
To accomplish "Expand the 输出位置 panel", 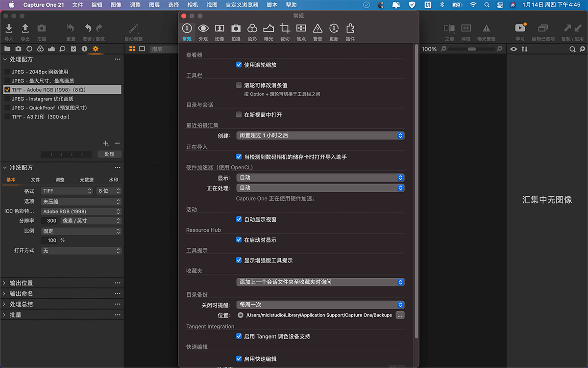I will [4, 283].
